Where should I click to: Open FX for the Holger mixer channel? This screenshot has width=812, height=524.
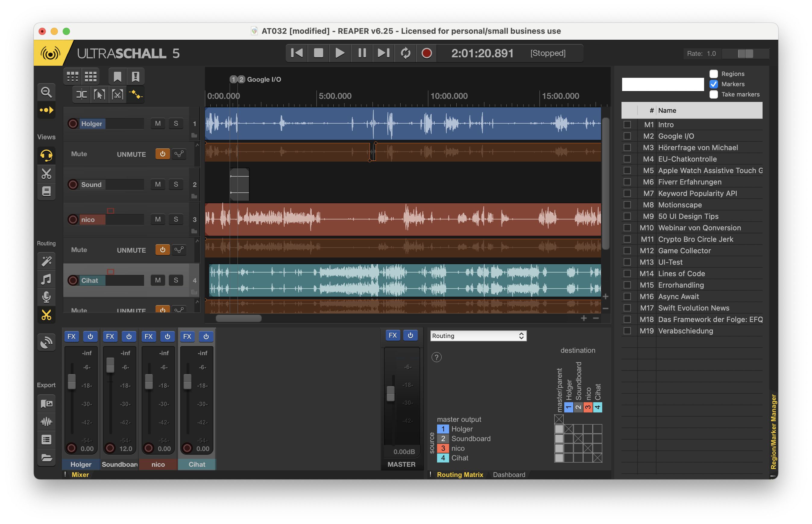71,336
